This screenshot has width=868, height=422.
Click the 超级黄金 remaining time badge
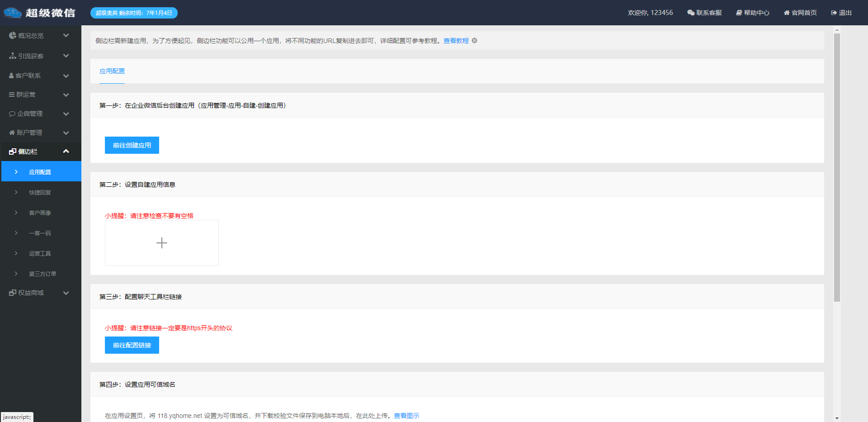click(134, 13)
